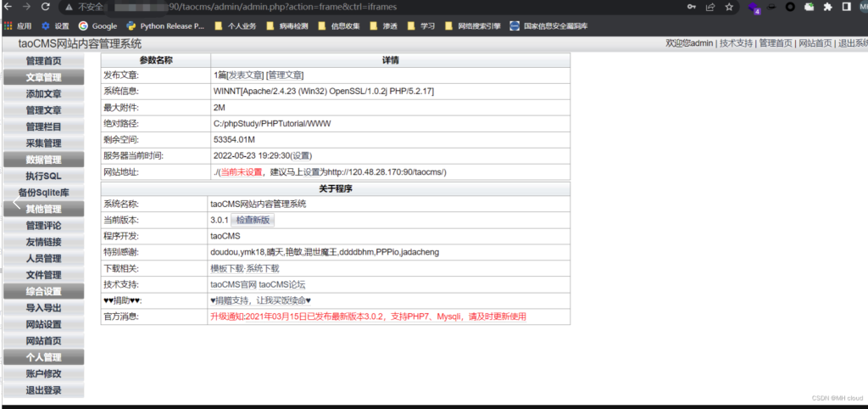Collapse the 其他管理 sidebar section
Screen dimensions: 868x409
tap(44, 209)
